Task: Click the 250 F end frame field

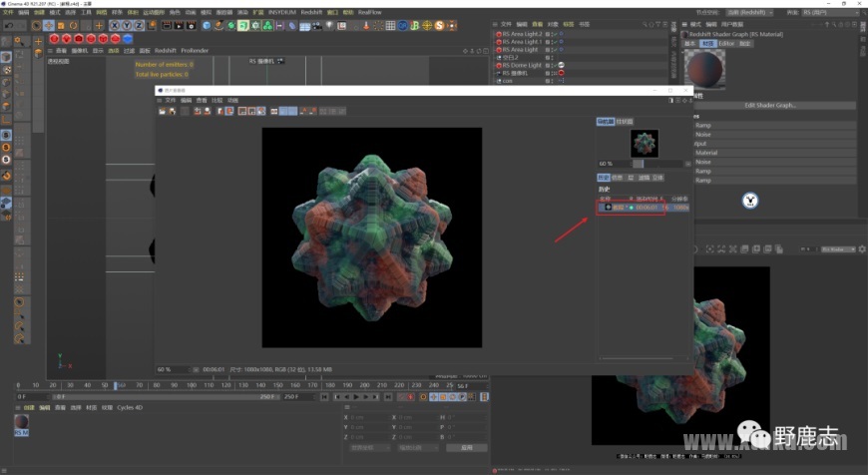Action: (301, 397)
